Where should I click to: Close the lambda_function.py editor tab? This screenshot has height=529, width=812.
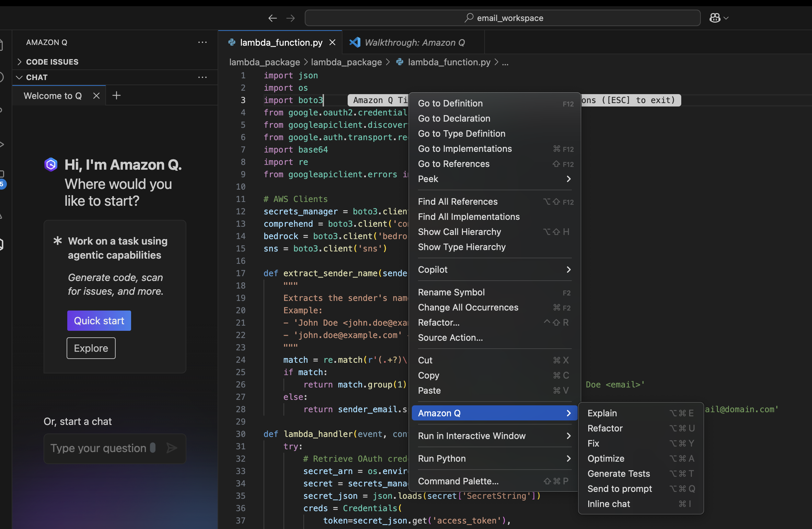[x=332, y=42]
